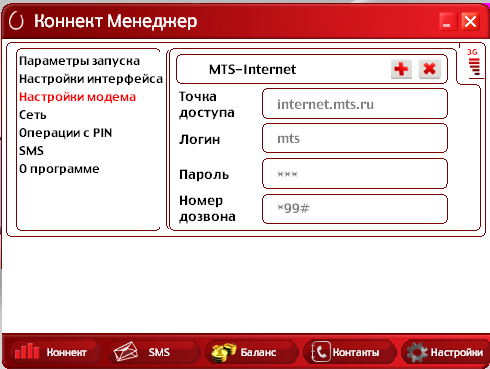Open the Коннект tab with the bars icon
This screenshot has height=369, width=490.
pyautogui.click(x=55, y=352)
